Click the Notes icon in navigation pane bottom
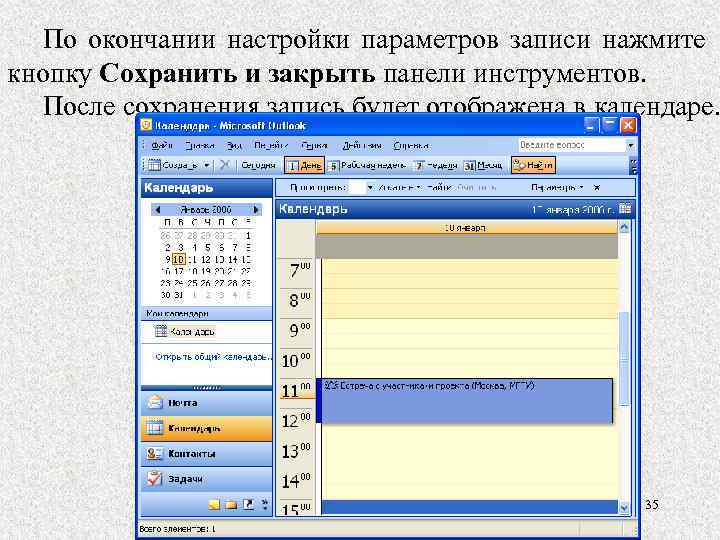This screenshot has width=720, height=540. click(x=214, y=505)
